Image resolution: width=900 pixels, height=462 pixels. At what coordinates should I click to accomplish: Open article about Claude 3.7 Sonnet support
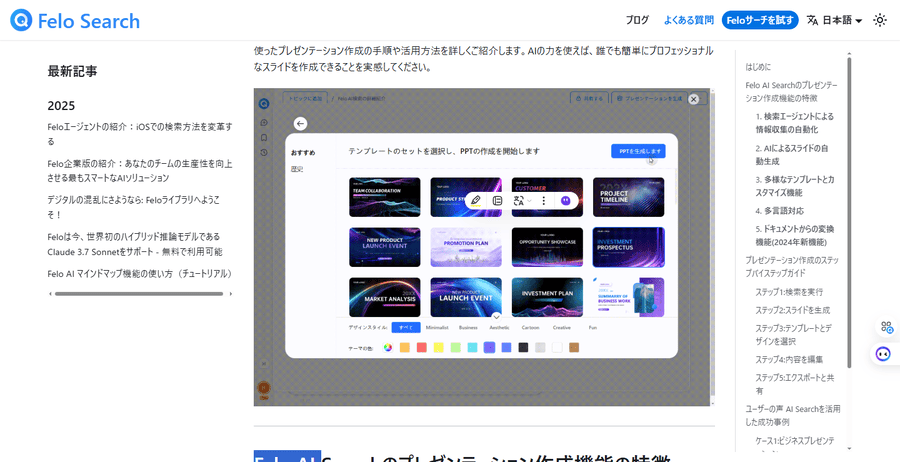point(135,244)
